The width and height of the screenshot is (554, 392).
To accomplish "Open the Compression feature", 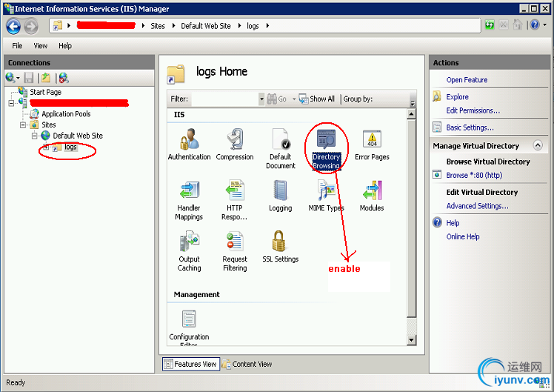I will (235, 144).
